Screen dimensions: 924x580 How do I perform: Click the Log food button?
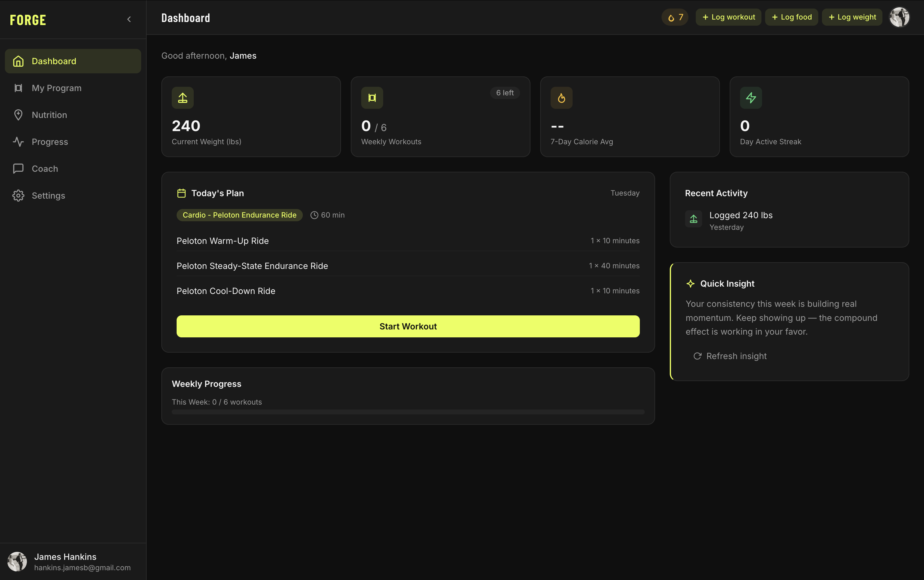791,17
